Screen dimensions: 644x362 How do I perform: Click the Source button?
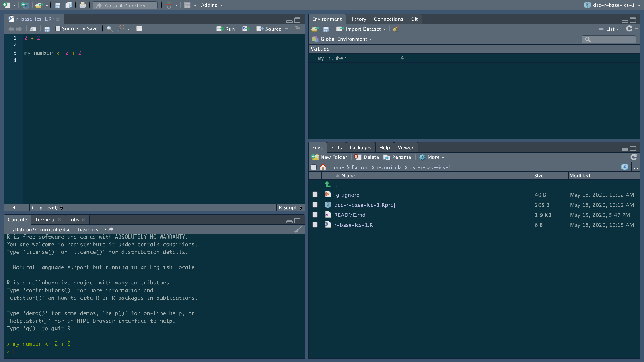coord(269,29)
